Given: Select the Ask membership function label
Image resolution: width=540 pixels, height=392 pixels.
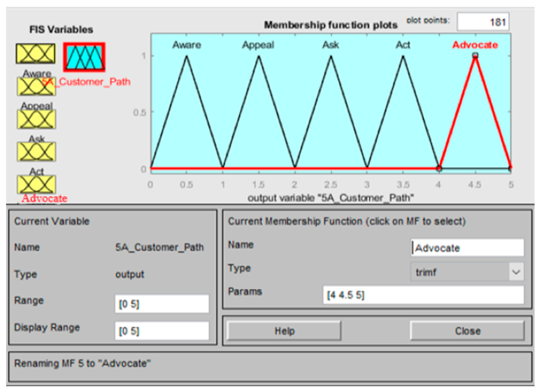Looking at the screenshot, I should 330,45.
